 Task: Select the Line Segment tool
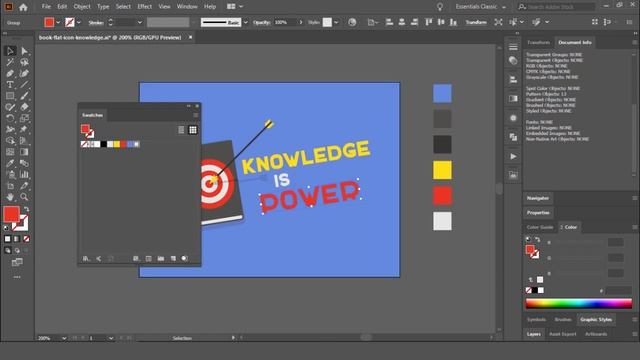point(24,85)
